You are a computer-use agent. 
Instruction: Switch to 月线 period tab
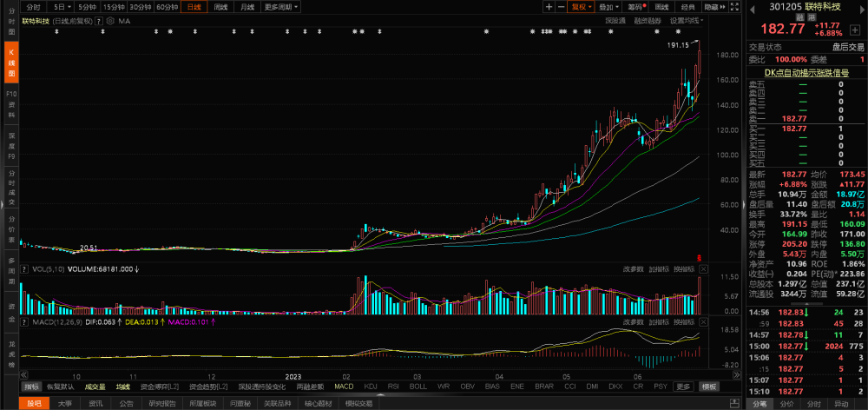pyautogui.click(x=247, y=7)
